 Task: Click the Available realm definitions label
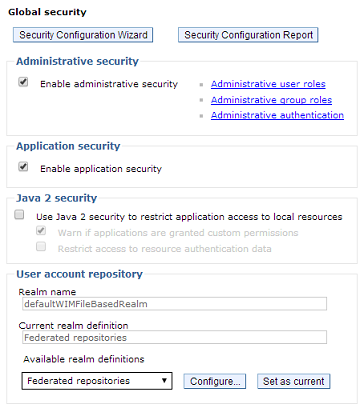coord(84,359)
